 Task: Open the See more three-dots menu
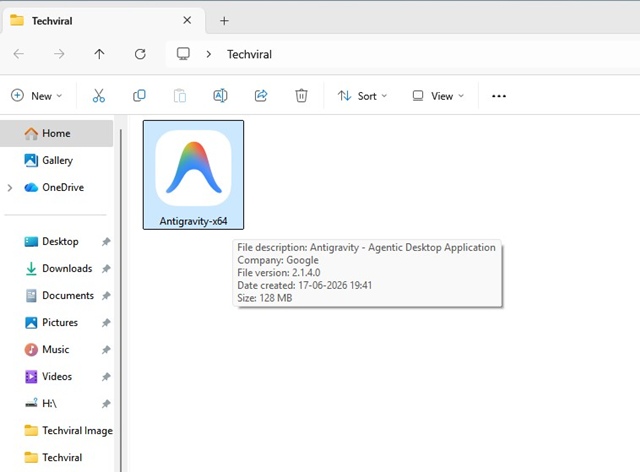coord(499,96)
